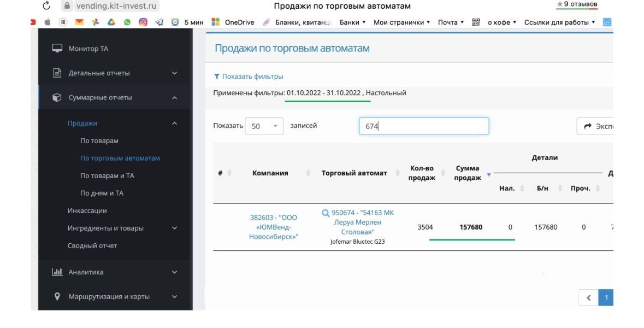
Task: Click the filter funnel icon
Action: coord(217,77)
